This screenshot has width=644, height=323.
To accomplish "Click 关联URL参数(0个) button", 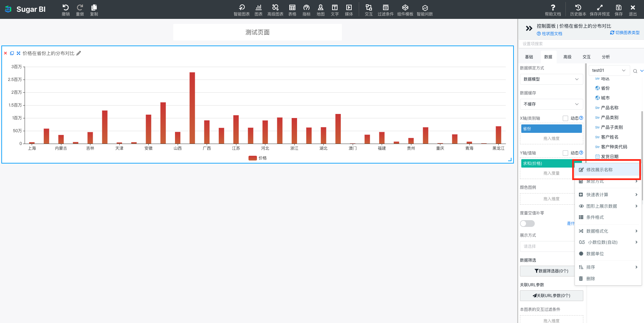I will pos(551,296).
